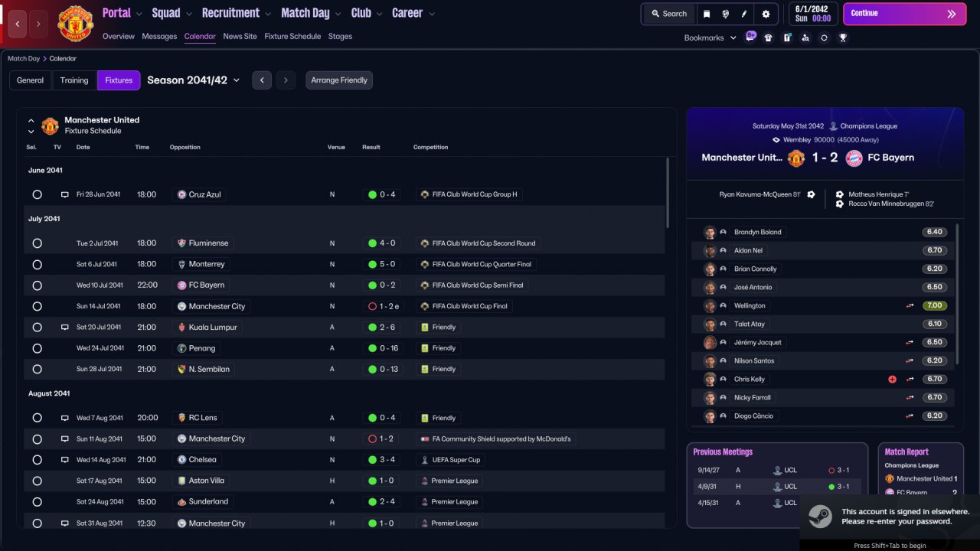Click the TV icon on the Chelsea fixture row
Viewport: 980px width, 551px height.
point(65,460)
